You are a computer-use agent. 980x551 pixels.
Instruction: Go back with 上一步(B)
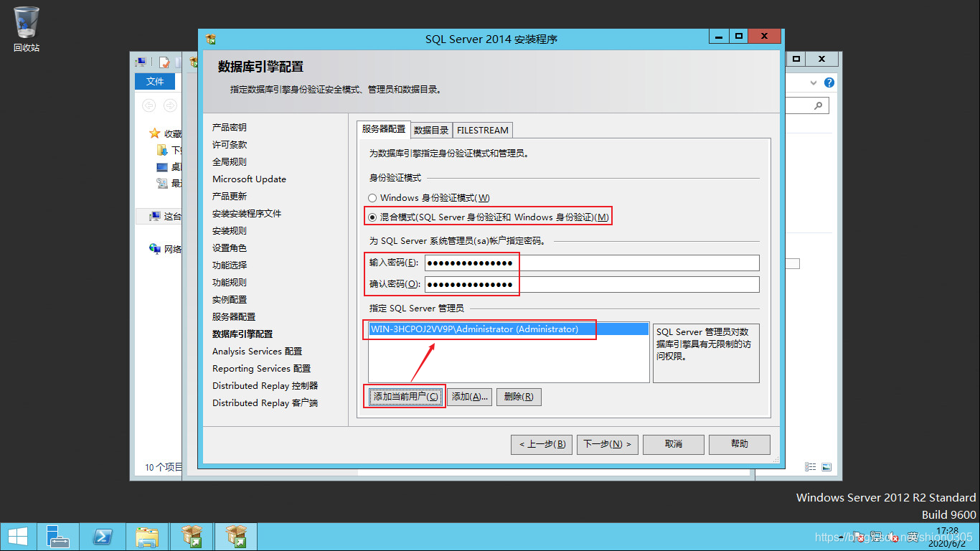[x=542, y=444]
